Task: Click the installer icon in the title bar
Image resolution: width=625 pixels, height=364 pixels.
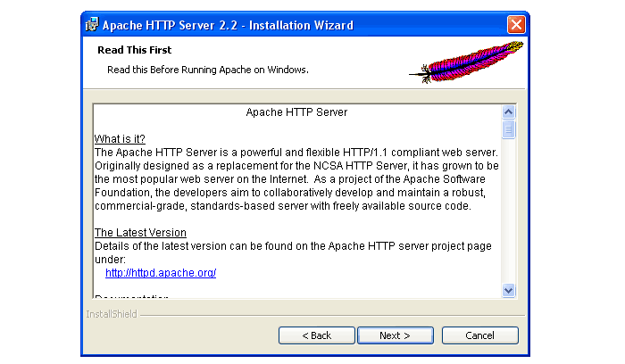Action: (x=92, y=24)
